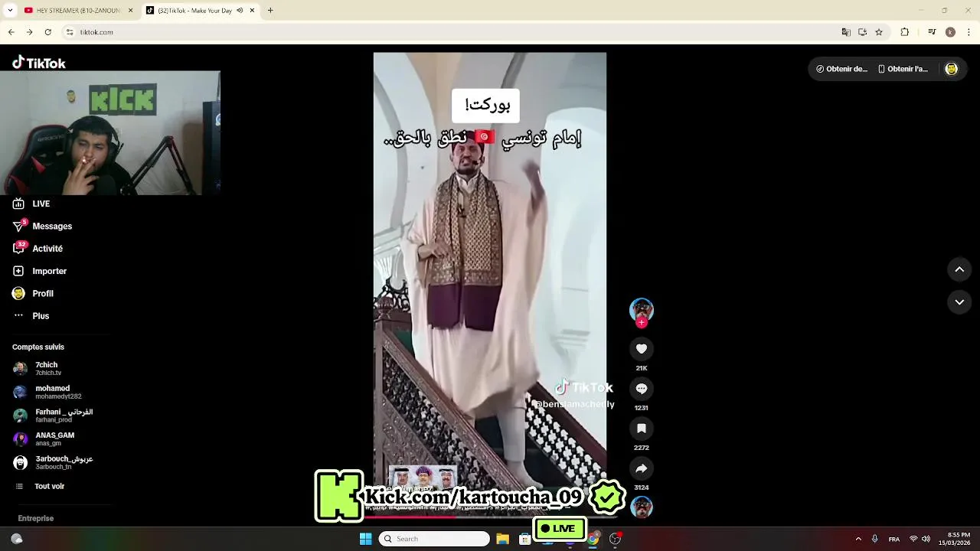Install app icon in address bar
Screen dimensions: 980x551
pyautogui.click(x=863, y=32)
